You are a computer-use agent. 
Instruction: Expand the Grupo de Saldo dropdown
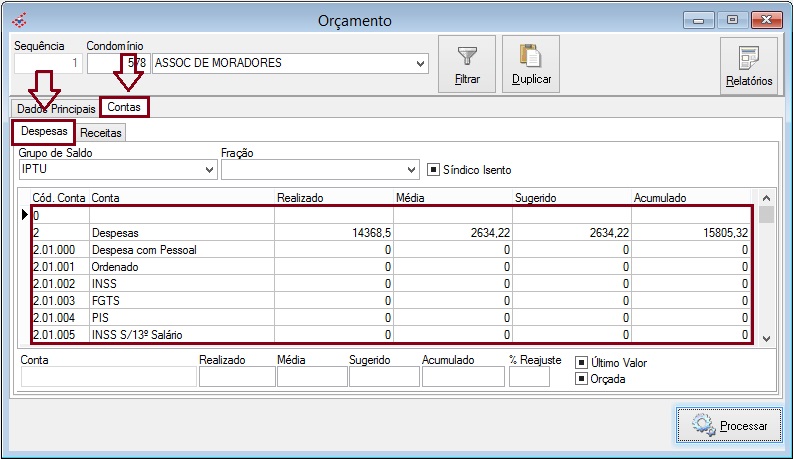click(x=209, y=170)
